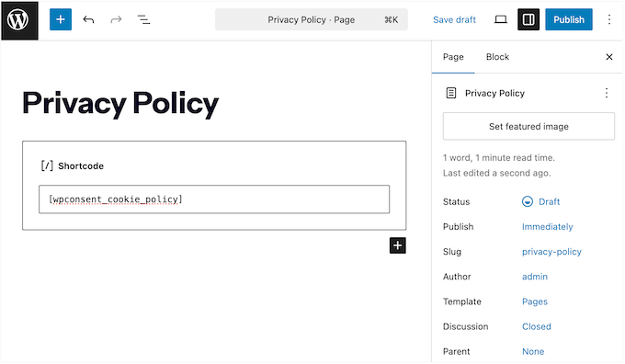
Task: Click the Privacy Policy page title heading
Action: point(120,104)
